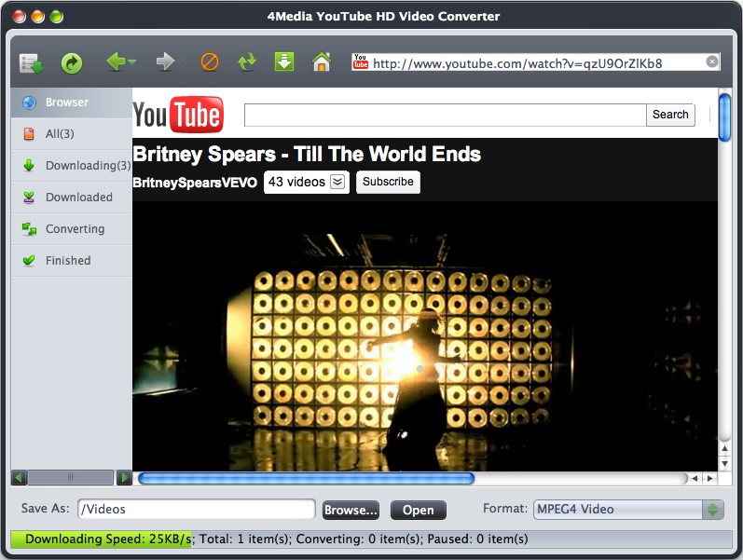This screenshot has width=743, height=560.
Task: Click the sidebar scroll left green arrow
Action: point(19,478)
